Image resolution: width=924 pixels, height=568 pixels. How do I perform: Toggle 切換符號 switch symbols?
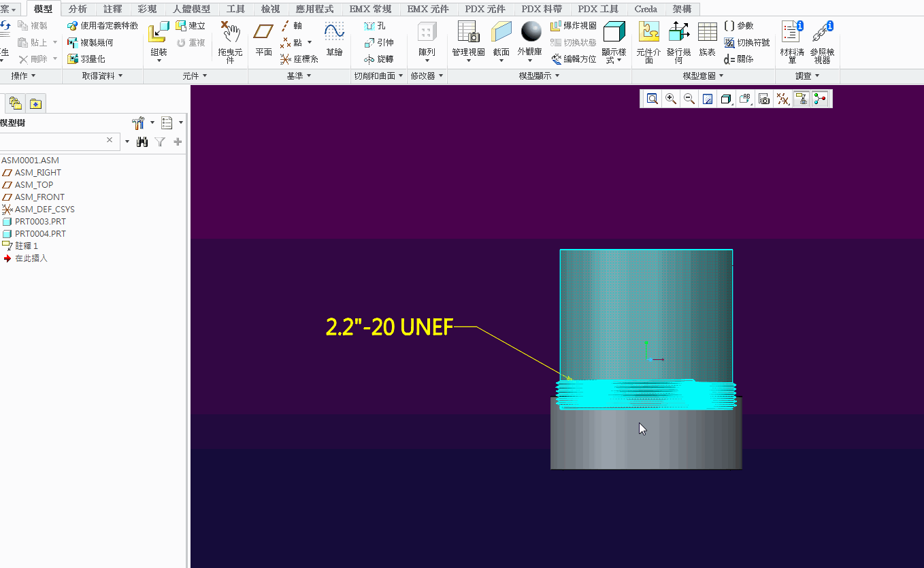click(747, 42)
